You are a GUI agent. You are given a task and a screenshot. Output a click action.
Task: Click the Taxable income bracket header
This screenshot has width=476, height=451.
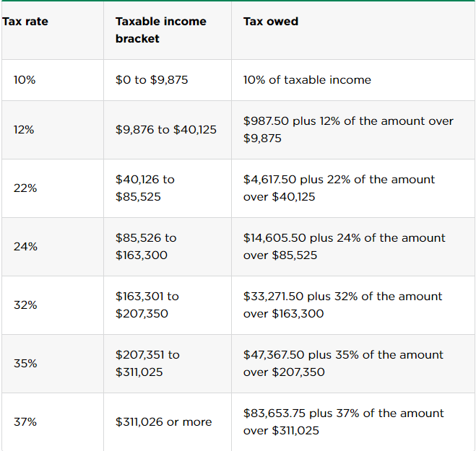pyautogui.click(x=160, y=30)
